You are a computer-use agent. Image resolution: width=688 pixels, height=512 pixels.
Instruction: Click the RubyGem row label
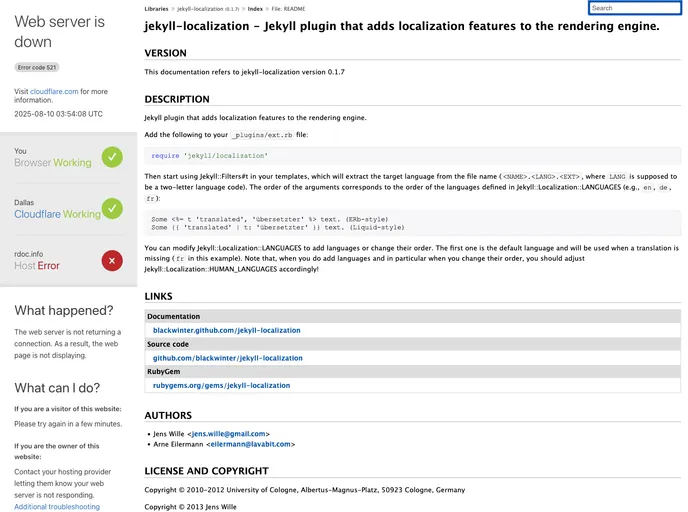tap(163, 372)
